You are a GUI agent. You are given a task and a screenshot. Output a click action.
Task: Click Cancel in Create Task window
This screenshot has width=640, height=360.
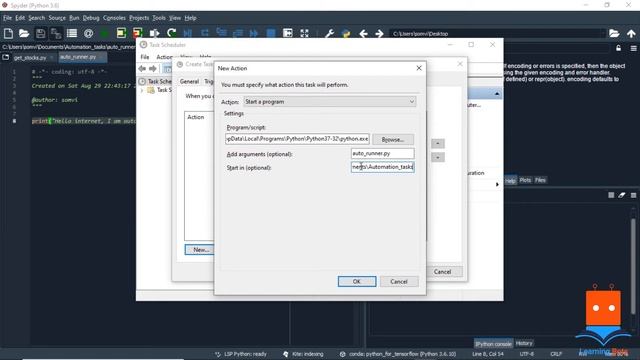click(442, 272)
